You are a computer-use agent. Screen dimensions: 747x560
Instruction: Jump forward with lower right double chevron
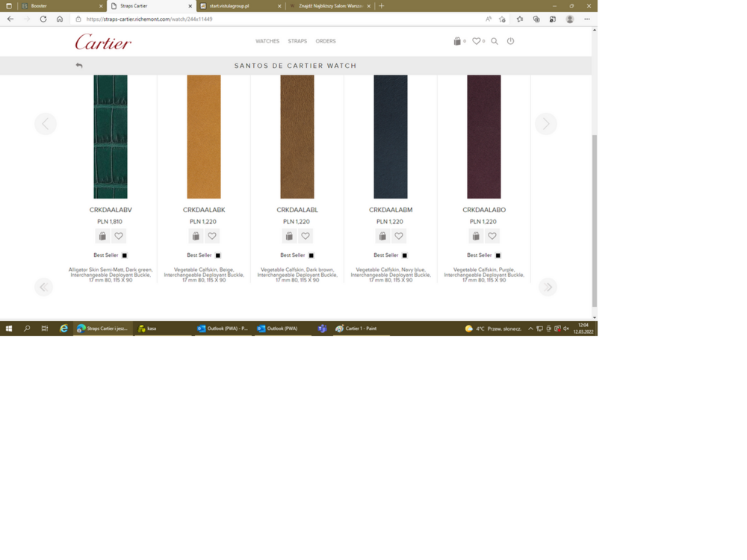tap(548, 287)
